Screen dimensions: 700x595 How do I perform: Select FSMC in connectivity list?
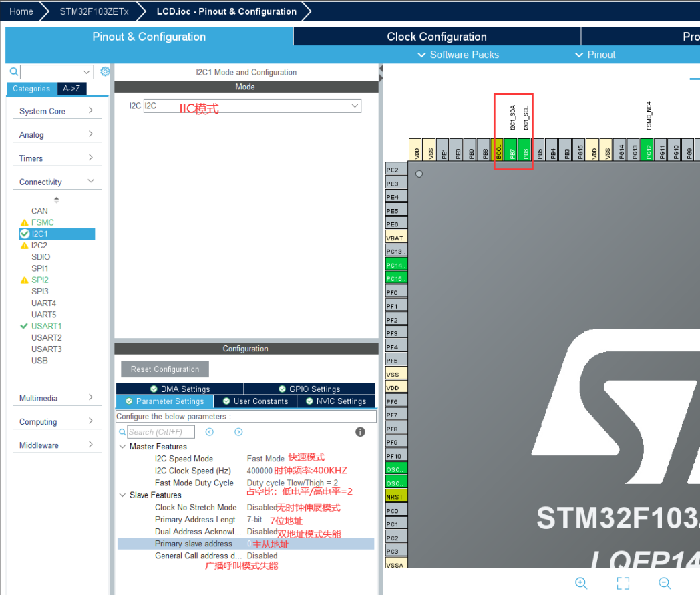click(x=42, y=222)
